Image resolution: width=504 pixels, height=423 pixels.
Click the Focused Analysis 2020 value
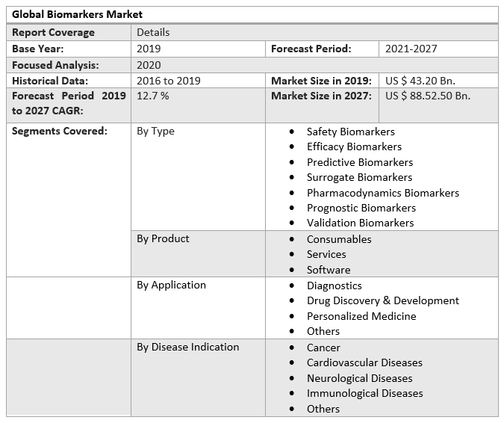pyautogui.click(x=149, y=65)
